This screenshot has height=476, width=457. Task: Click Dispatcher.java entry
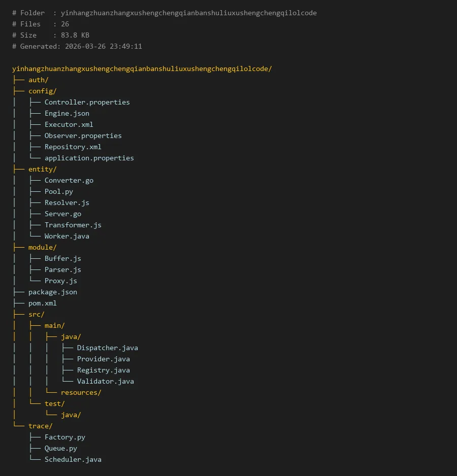(107, 348)
